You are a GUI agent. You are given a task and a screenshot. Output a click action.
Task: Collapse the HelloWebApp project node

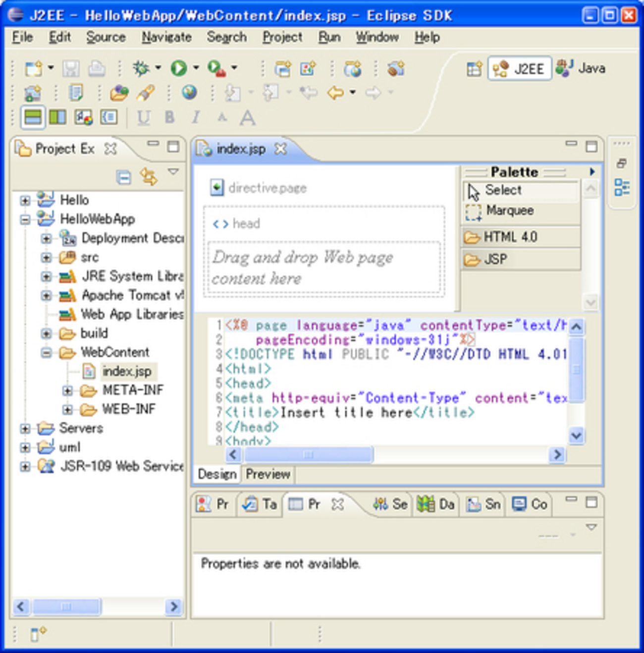click(25, 219)
